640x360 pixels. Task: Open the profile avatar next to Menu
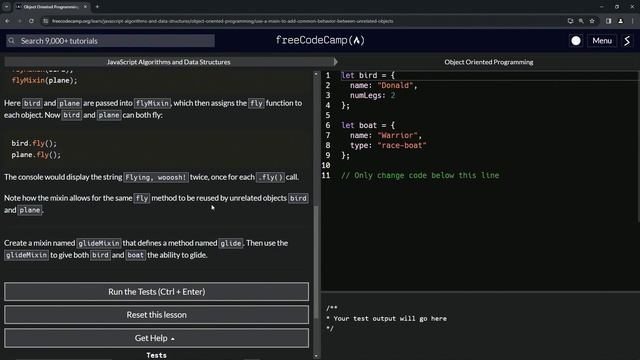coord(627,40)
